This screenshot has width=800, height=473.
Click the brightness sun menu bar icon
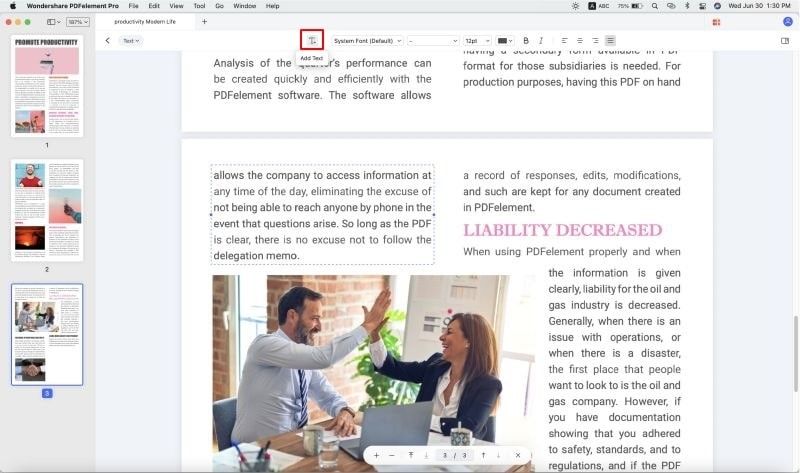click(x=576, y=6)
